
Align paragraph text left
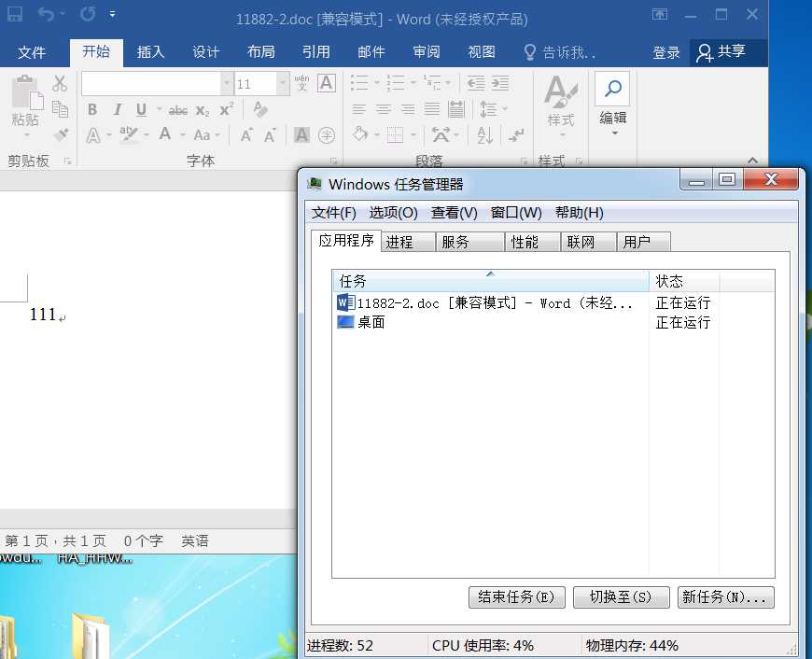(359, 109)
